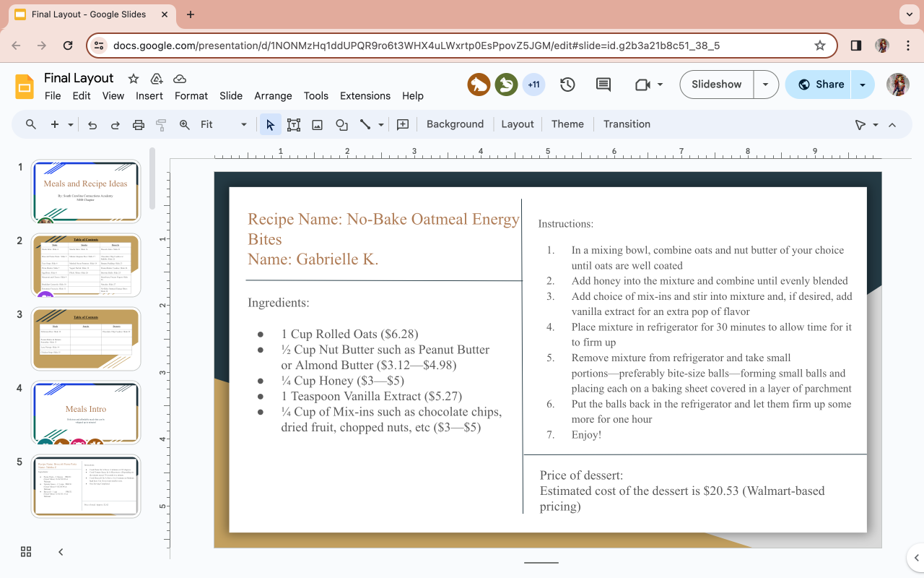The image size is (924, 578).
Task: Star the Final Layout presentation
Action: [134, 79]
